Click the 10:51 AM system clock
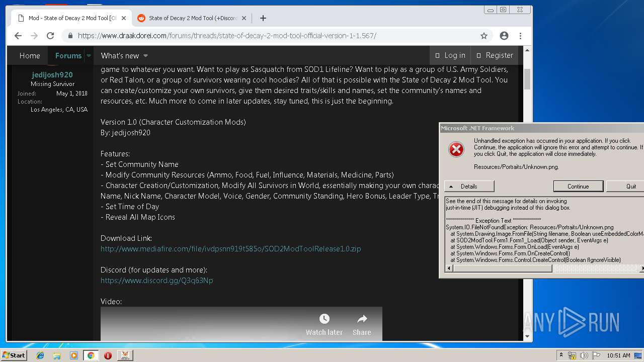Viewport: 644px width, 362px height. tap(618, 355)
